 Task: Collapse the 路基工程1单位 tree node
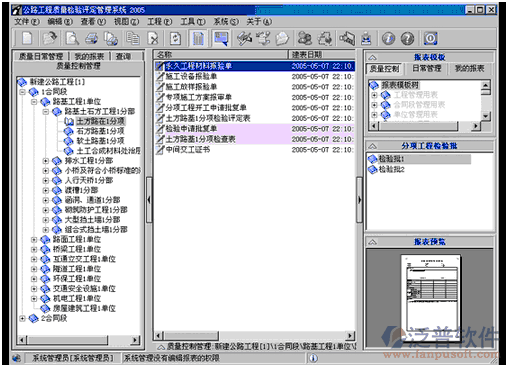(x=34, y=102)
